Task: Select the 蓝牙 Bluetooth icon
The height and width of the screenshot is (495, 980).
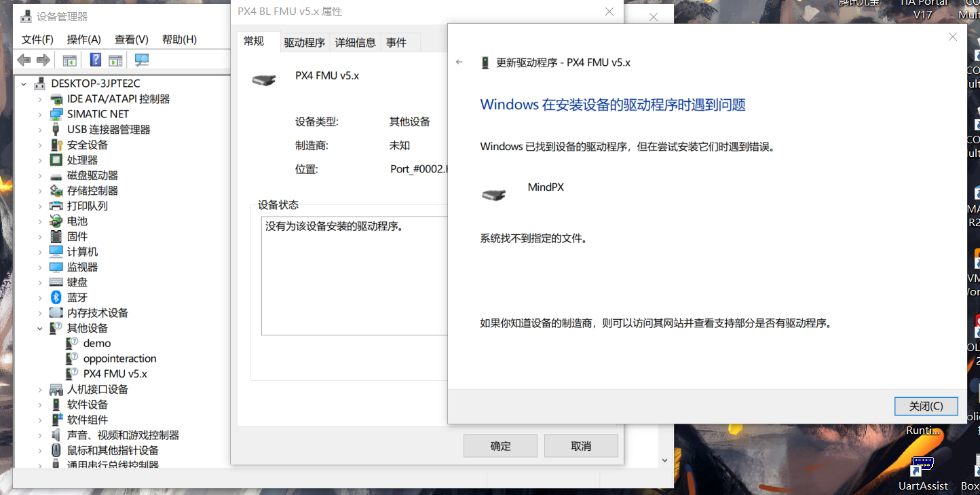Action: pyautogui.click(x=56, y=297)
